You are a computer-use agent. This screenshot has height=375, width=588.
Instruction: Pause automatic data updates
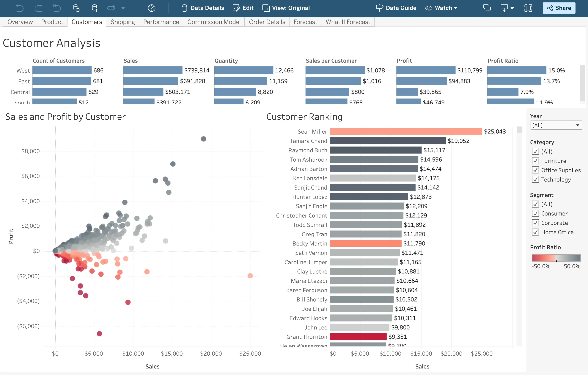95,8
